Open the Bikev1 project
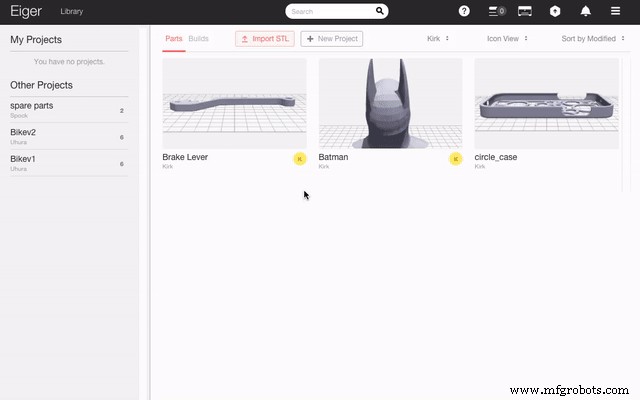This screenshot has height=400, width=640. [69, 163]
